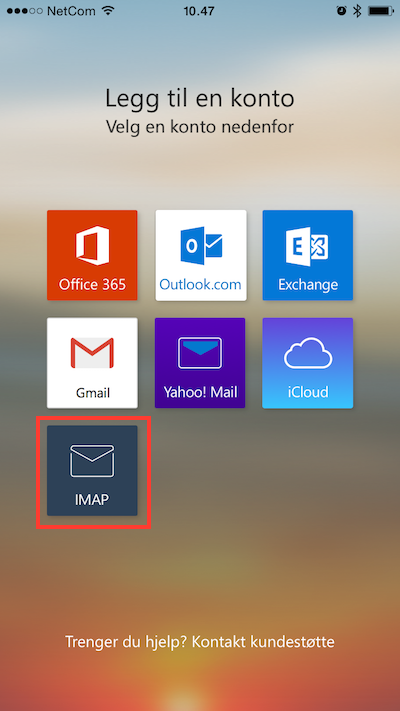The width and height of the screenshot is (400, 711).
Task: Tap the NetCom carrier label
Action: (72, 11)
